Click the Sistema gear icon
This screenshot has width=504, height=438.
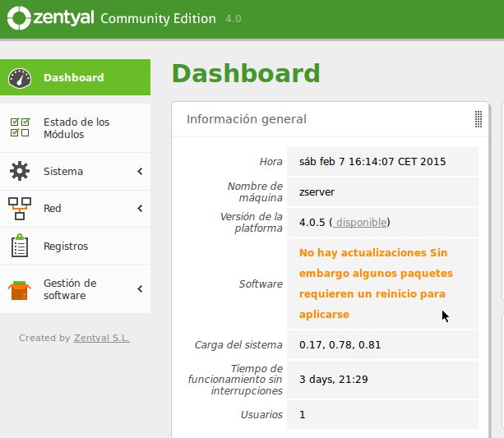[x=20, y=171]
